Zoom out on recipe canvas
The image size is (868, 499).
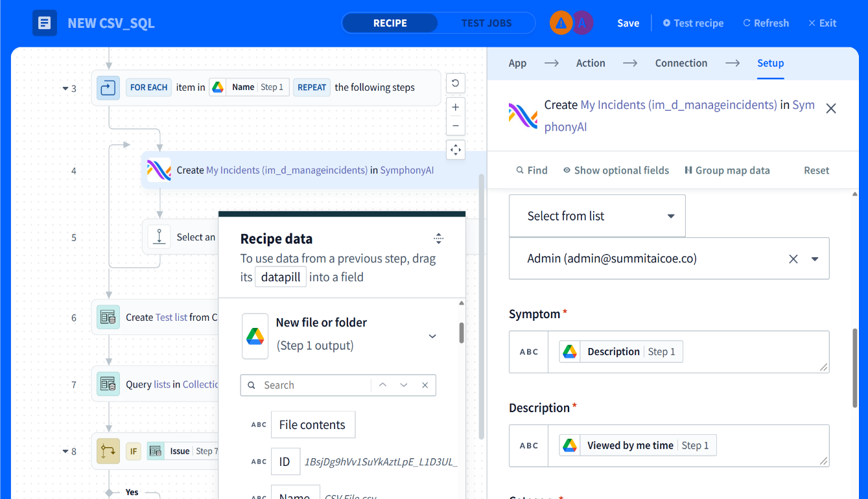pyautogui.click(x=456, y=125)
